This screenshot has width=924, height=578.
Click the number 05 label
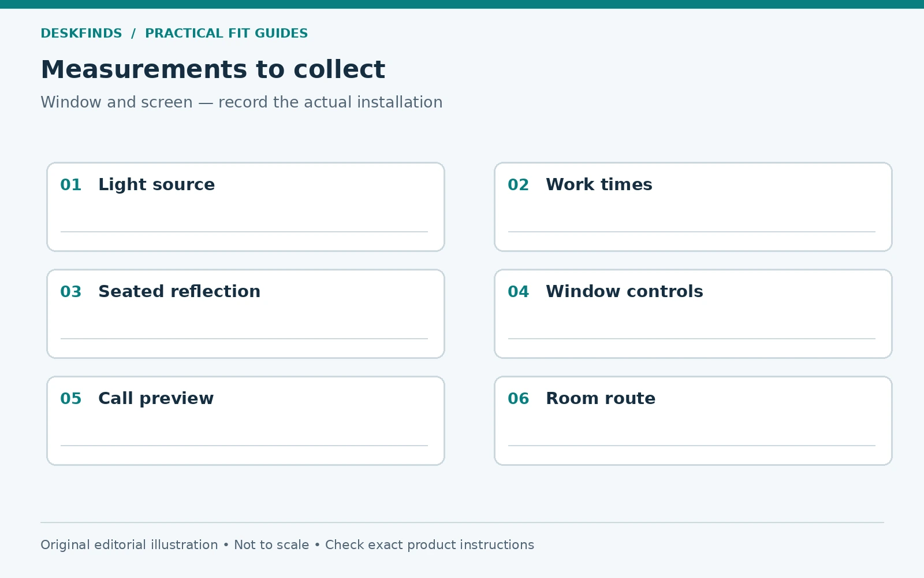click(71, 399)
